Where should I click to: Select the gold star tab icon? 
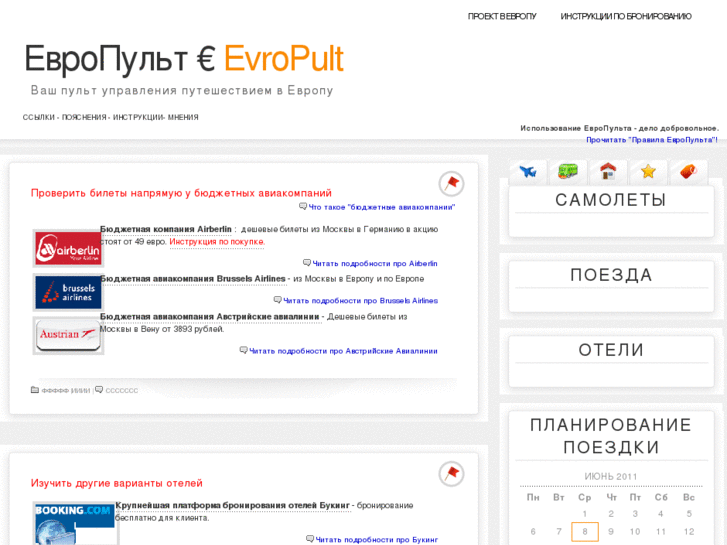648,171
